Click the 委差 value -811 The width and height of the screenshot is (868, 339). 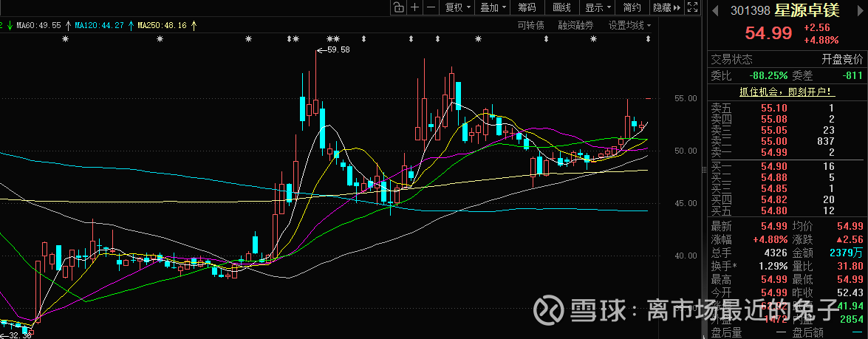[852, 75]
